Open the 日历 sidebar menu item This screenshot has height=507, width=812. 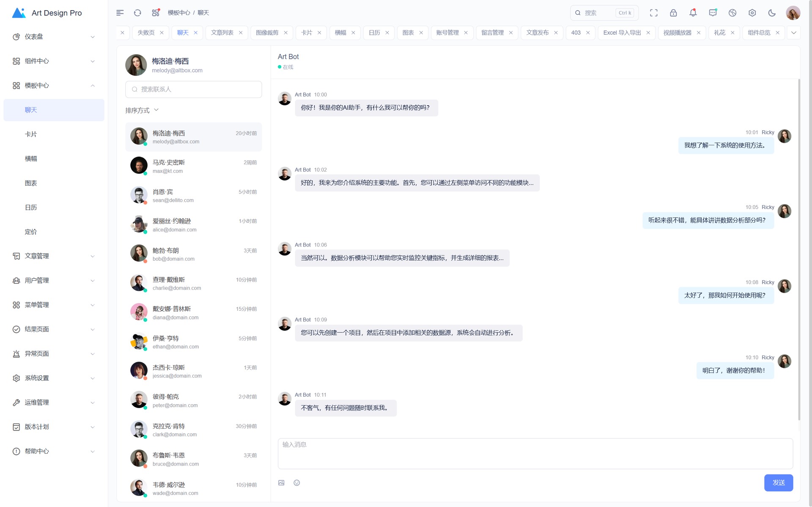pos(31,207)
